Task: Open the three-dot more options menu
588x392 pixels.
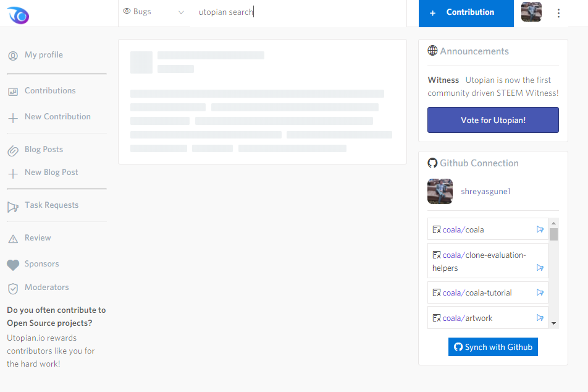Action: (559, 13)
